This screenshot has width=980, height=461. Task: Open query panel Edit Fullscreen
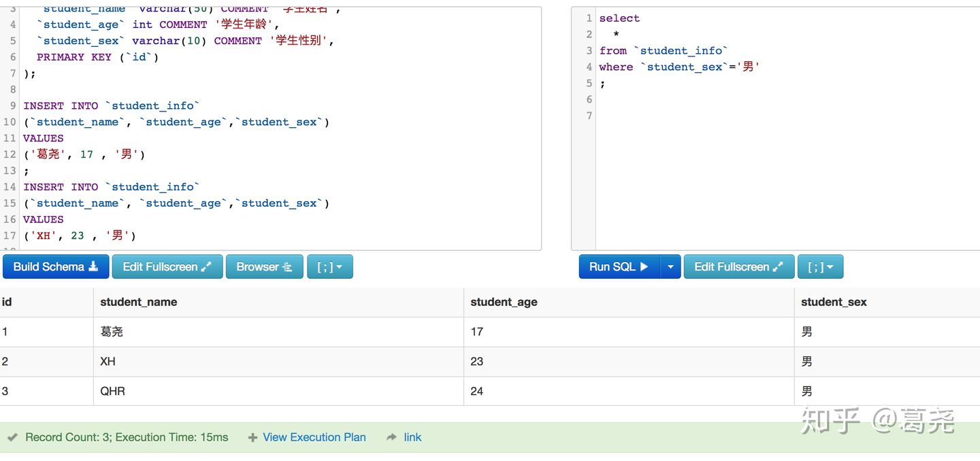pos(738,267)
